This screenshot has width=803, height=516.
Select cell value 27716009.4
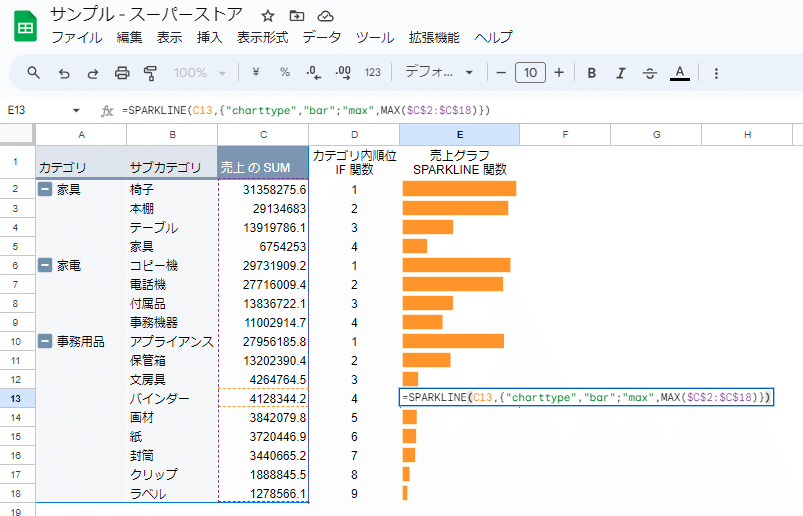[x=263, y=284]
